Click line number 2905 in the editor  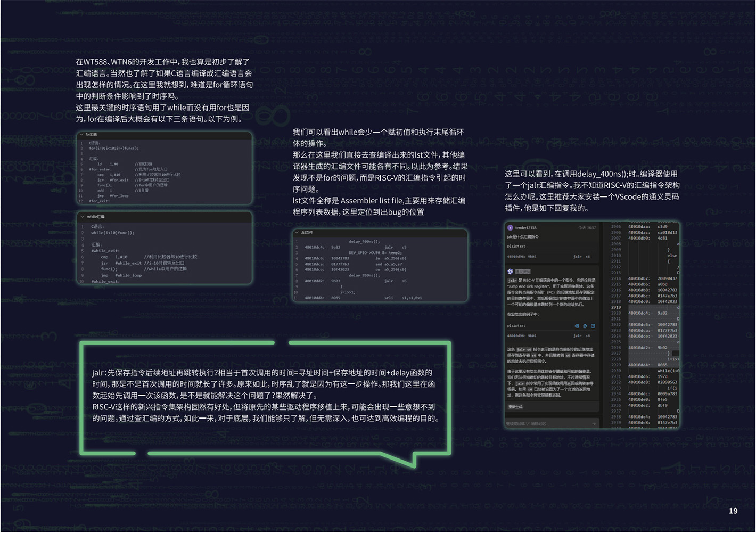(616, 227)
